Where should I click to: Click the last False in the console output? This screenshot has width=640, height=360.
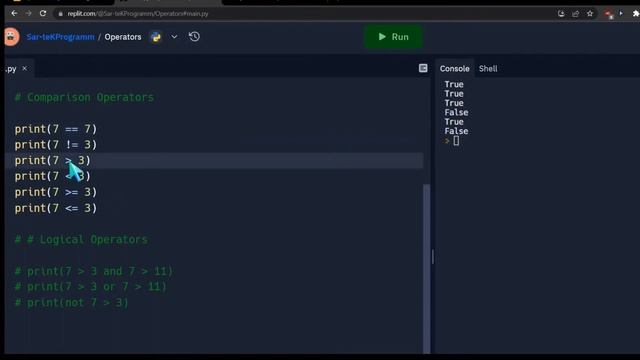(456, 131)
